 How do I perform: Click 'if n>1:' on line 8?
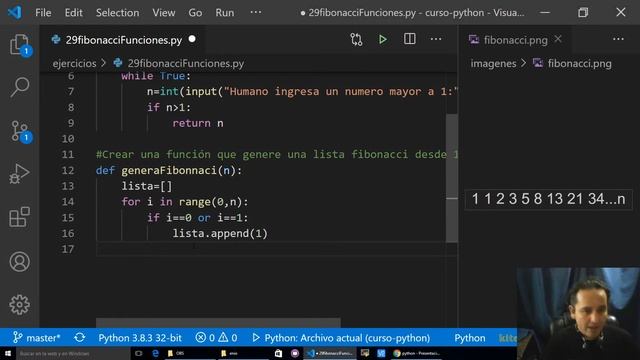169,107
